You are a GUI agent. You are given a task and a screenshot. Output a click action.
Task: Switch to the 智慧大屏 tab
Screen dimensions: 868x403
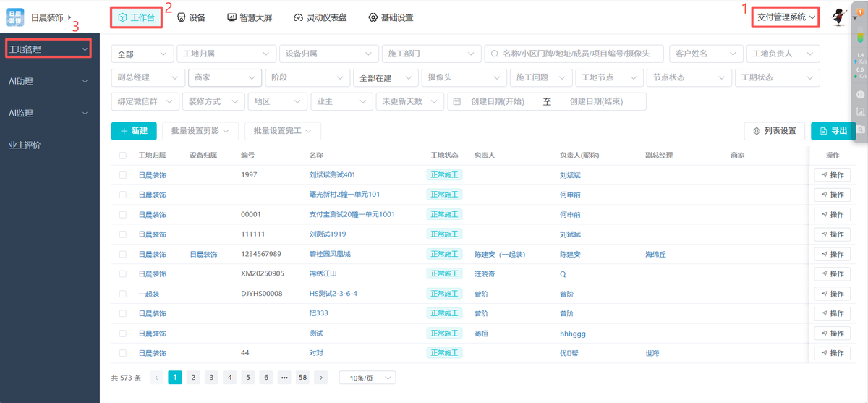coord(249,17)
